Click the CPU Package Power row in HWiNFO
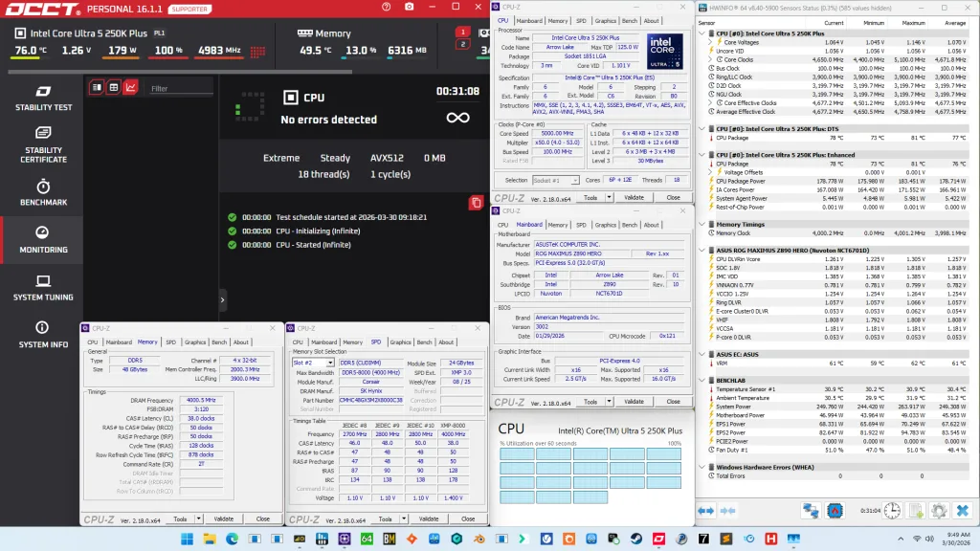This screenshot has width=980, height=551. (x=836, y=181)
